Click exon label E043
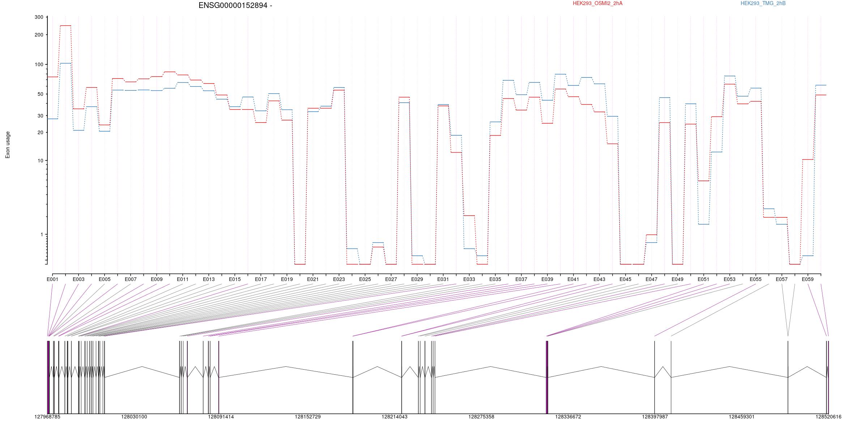Viewport: 868px width, 434px height. point(599,279)
